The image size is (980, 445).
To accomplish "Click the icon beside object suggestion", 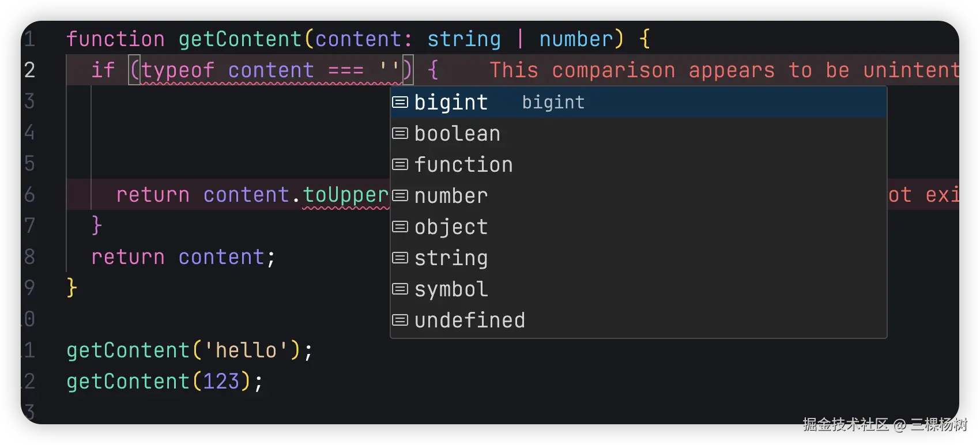I will (399, 227).
